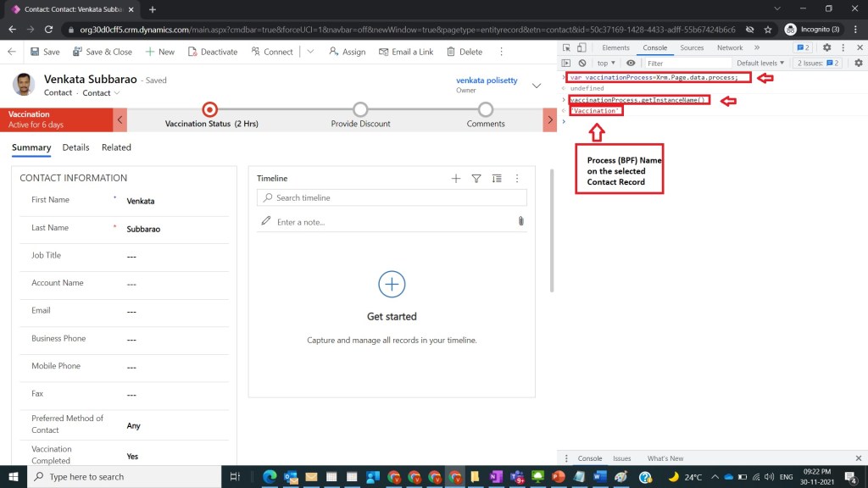Screen dimensions: 868x488
Task: Toggle the device toolbar icon in DevTools
Action: (x=581, y=48)
